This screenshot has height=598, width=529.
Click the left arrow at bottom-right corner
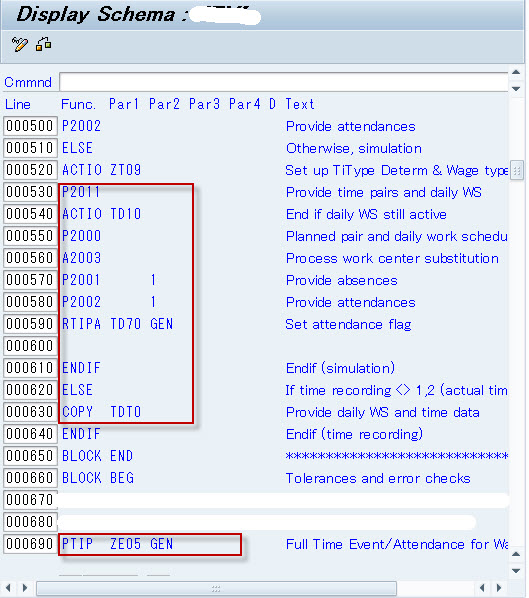pyautogui.click(x=482, y=587)
